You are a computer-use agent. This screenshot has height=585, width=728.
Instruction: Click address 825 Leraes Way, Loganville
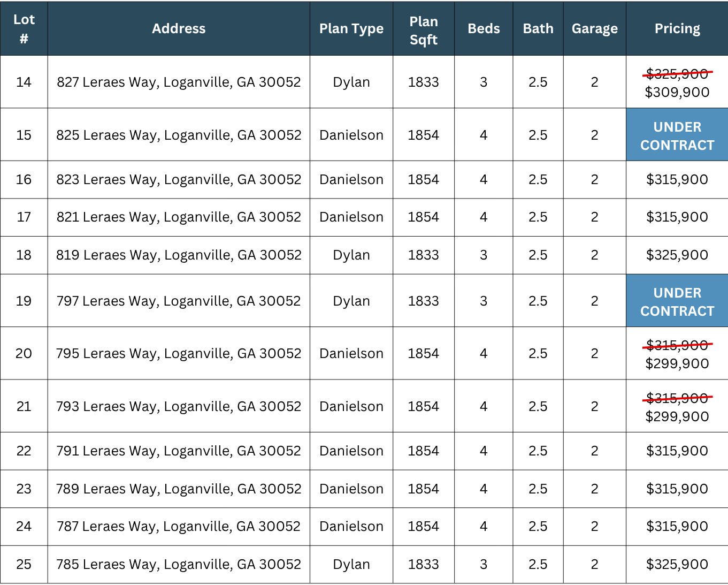pos(179,135)
